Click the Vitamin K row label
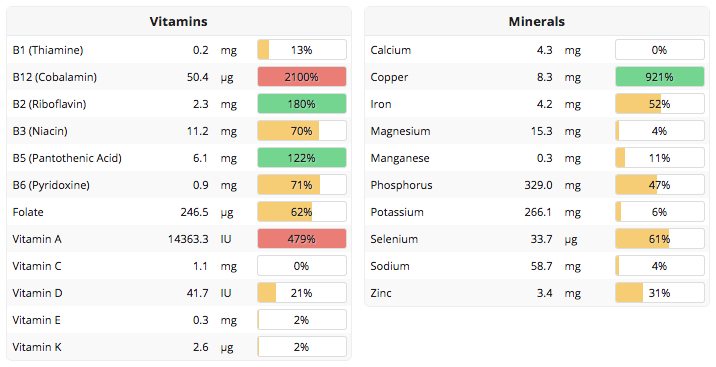 point(37,347)
